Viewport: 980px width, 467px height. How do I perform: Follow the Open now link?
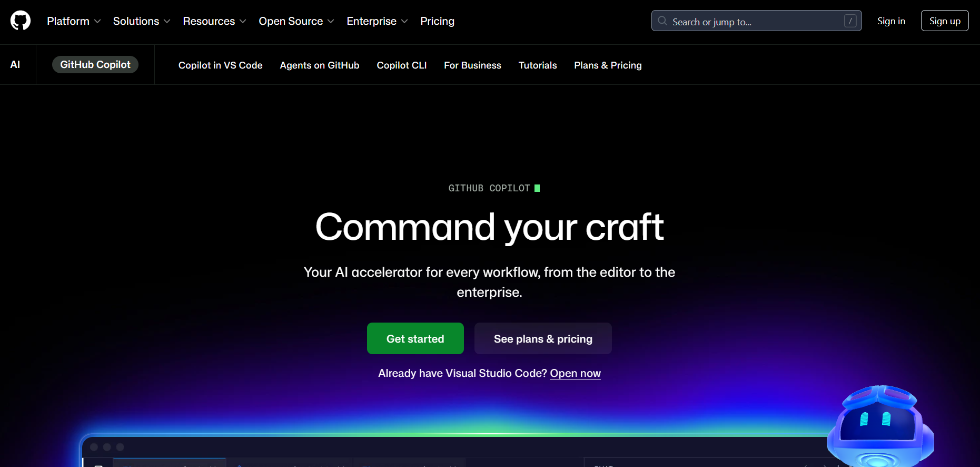click(576, 373)
